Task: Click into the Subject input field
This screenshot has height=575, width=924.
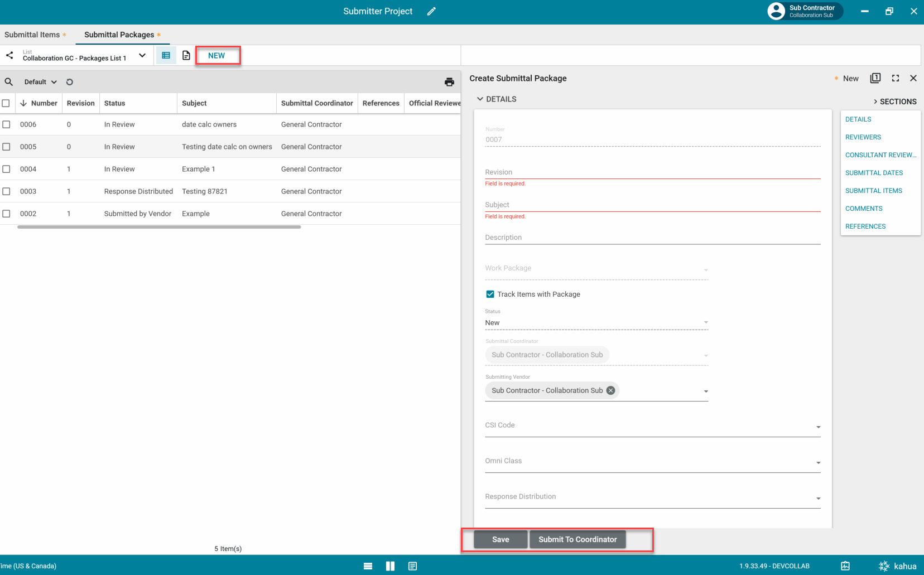Action: coord(652,205)
